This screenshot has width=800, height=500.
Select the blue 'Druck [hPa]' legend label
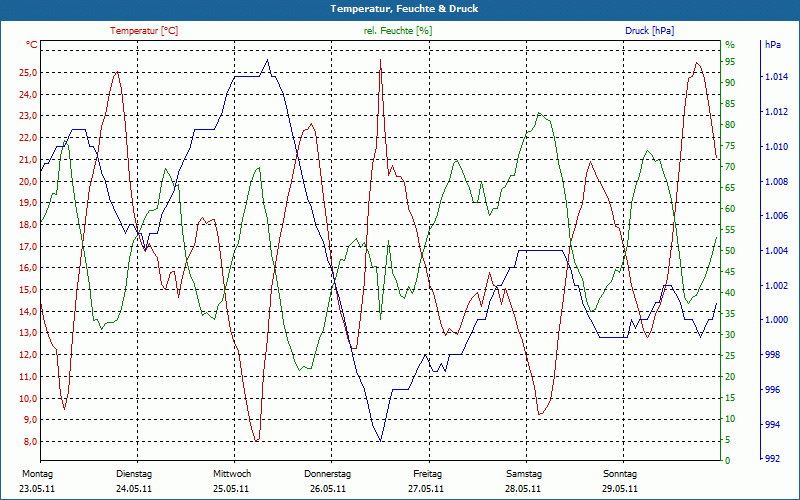pyautogui.click(x=649, y=31)
